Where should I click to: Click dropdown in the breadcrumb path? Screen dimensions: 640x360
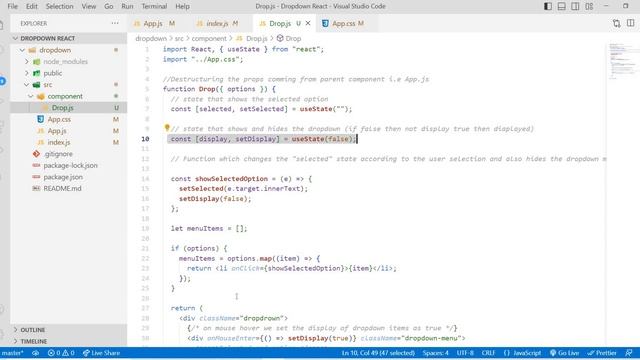(x=151, y=38)
